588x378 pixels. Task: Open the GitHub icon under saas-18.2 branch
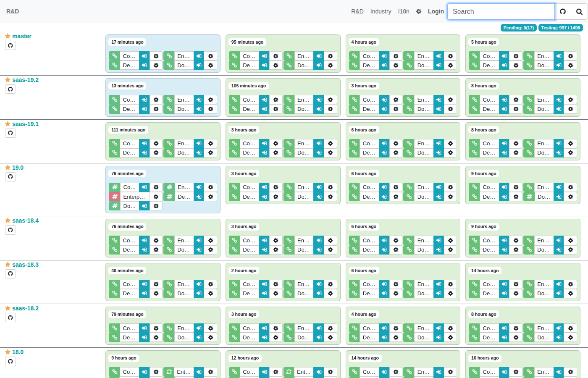coord(10,318)
